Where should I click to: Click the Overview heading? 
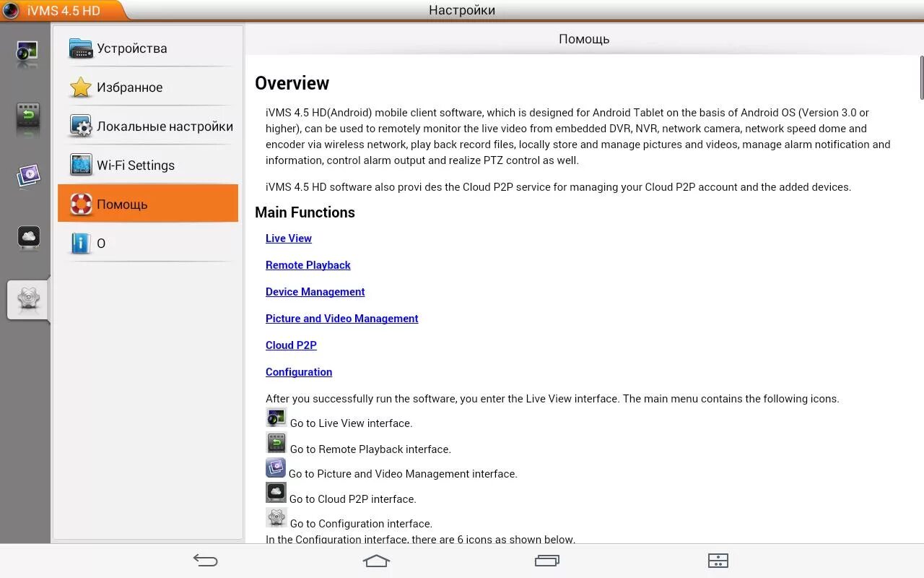(x=292, y=83)
